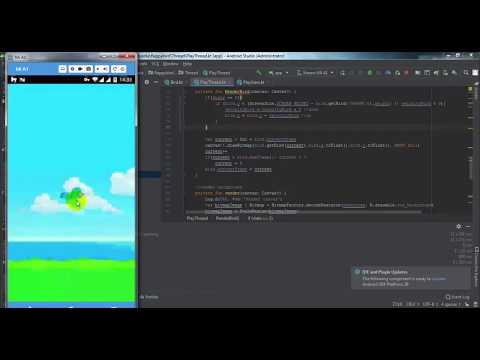Click the UTF-8 encoding in the status bar
This screenshot has width=480, height=360.
point(428,304)
